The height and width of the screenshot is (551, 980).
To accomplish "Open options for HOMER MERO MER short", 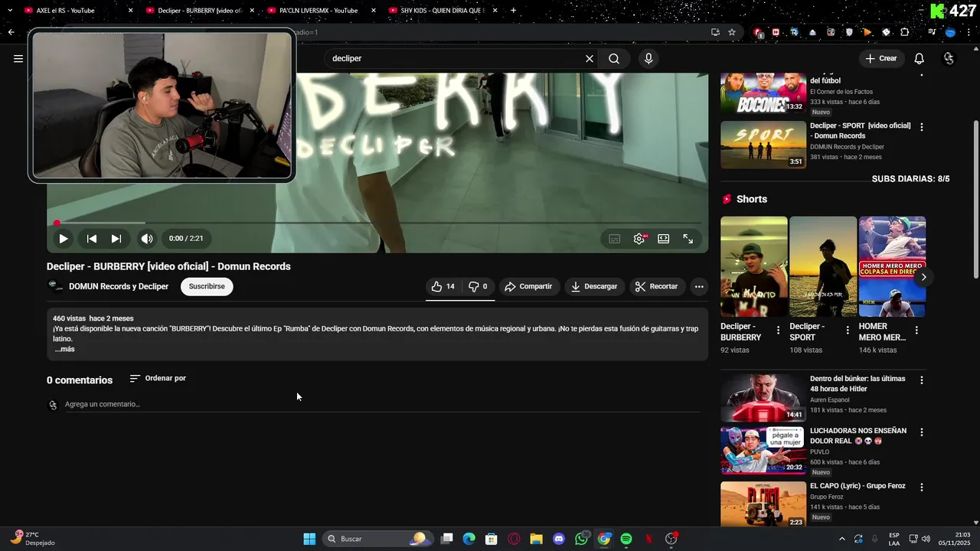I will pos(916,331).
